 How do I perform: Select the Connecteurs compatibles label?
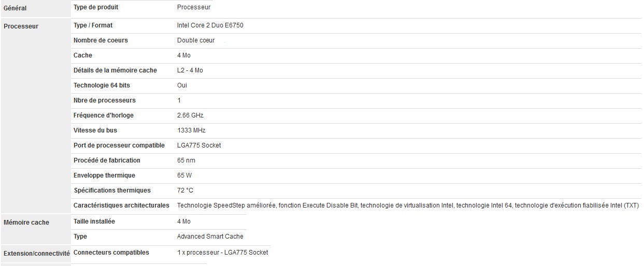tap(111, 253)
